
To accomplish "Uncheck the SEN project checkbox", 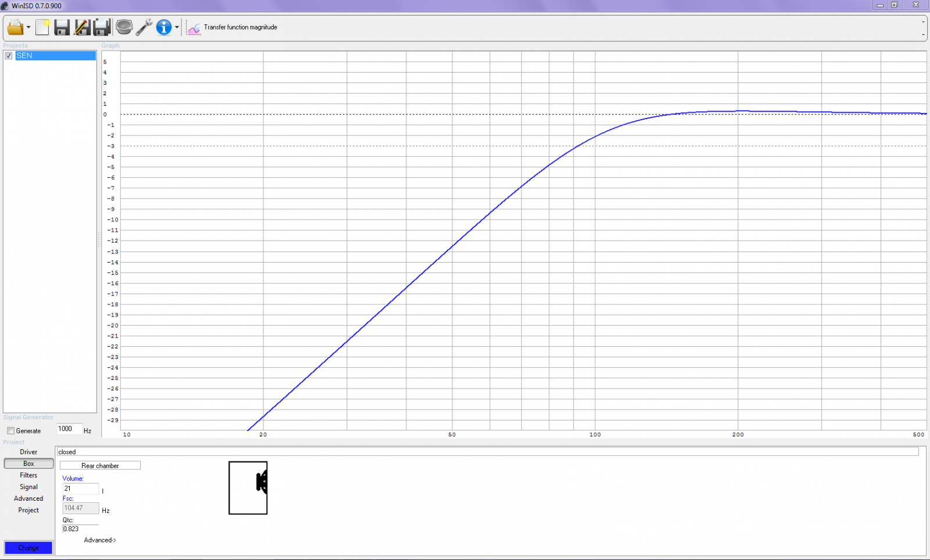I will (x=9, y=56).
